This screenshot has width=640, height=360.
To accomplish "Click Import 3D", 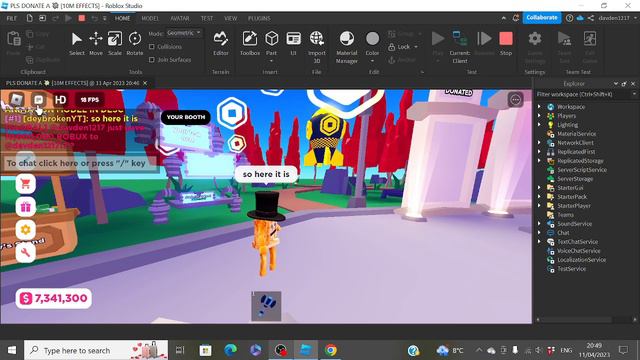I will point(317,47).
